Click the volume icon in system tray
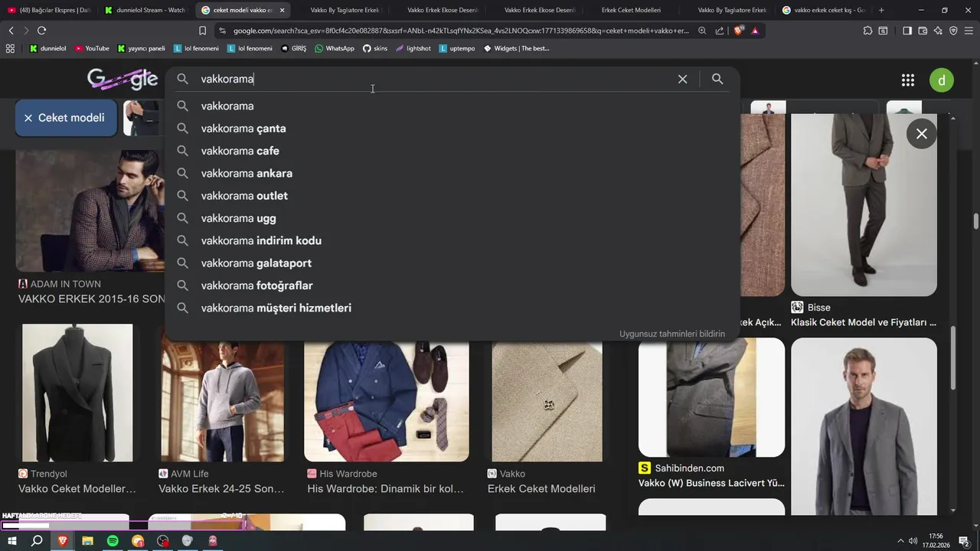This screenshot has height=551, width=980. 913,541
